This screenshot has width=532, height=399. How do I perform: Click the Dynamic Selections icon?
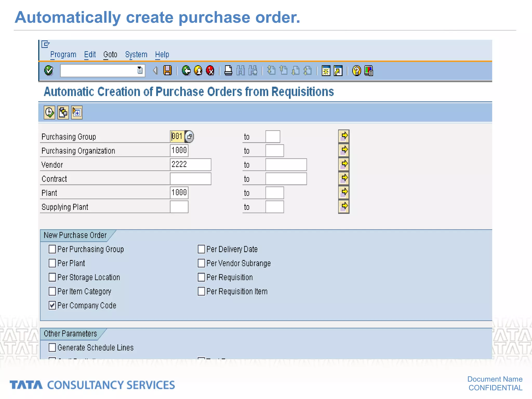77,112
